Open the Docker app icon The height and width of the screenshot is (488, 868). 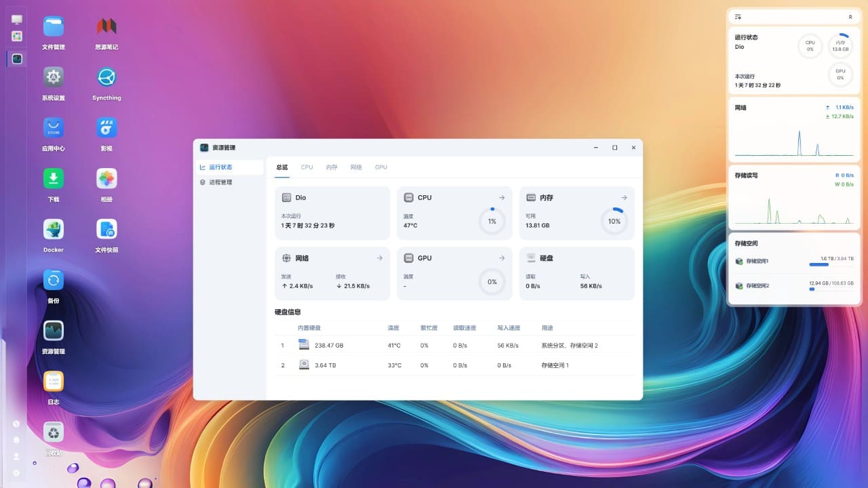[x=54, y=230]
